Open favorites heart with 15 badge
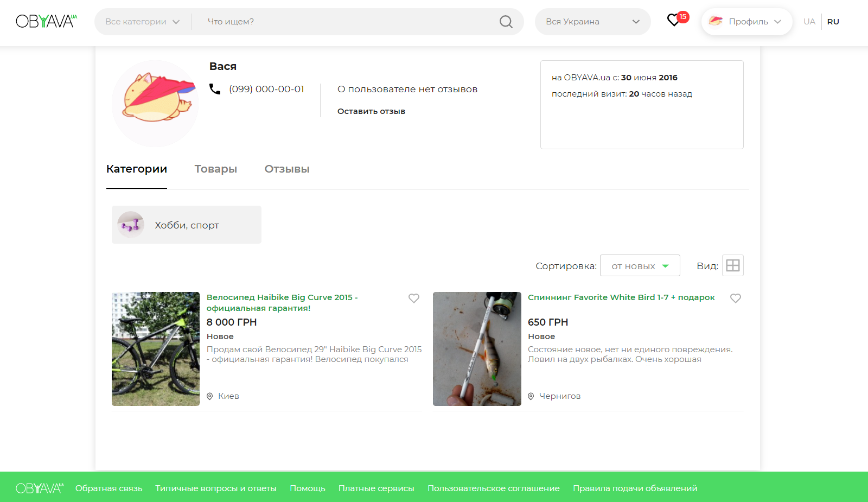868x502 pixels. coord(674,21)
